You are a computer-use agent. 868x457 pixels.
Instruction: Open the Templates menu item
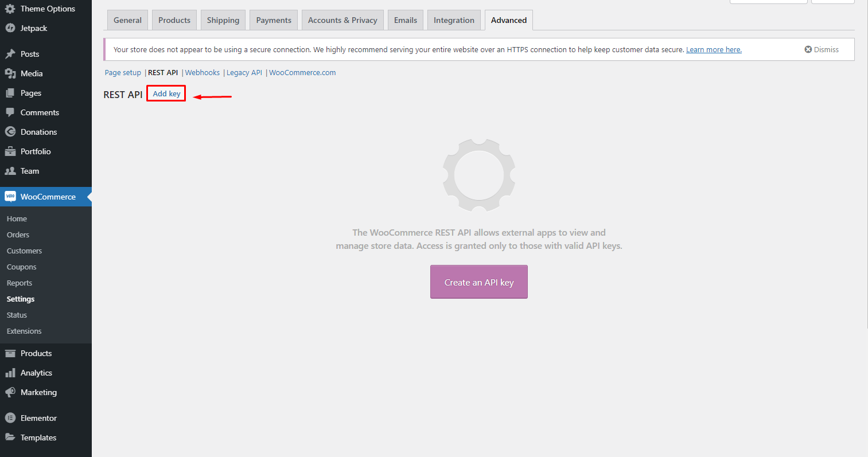[x=46, y=438]
